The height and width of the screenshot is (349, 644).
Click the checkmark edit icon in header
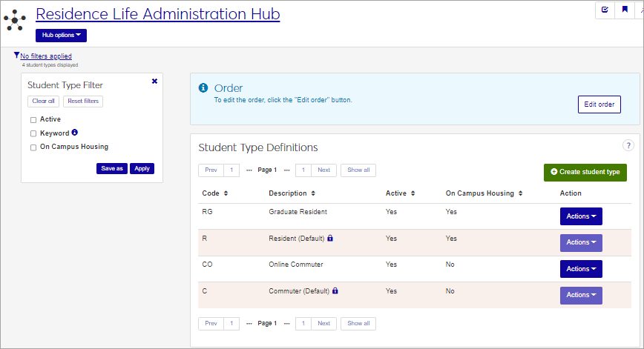[605, 10]
